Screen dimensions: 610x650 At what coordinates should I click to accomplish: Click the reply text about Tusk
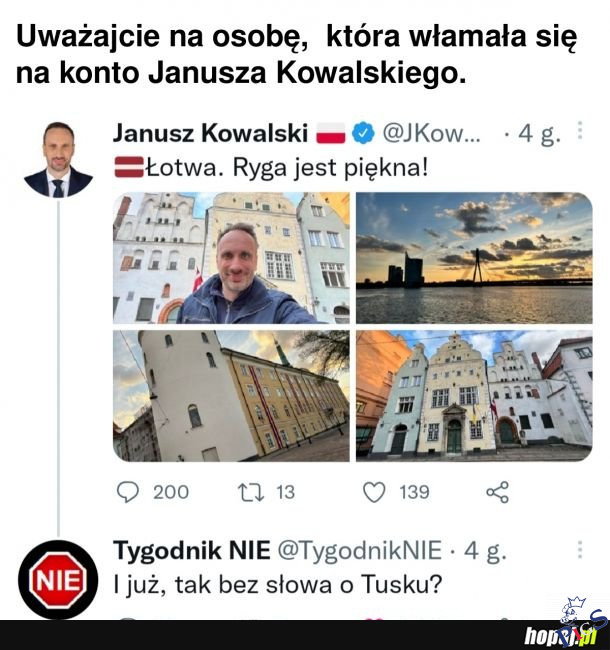click(x=278, y=585)
